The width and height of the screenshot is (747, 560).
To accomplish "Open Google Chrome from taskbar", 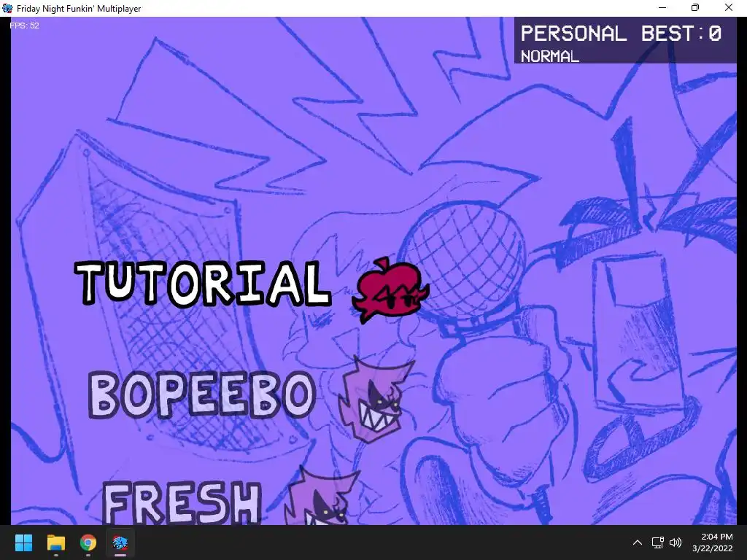I will tap(88, 542).
